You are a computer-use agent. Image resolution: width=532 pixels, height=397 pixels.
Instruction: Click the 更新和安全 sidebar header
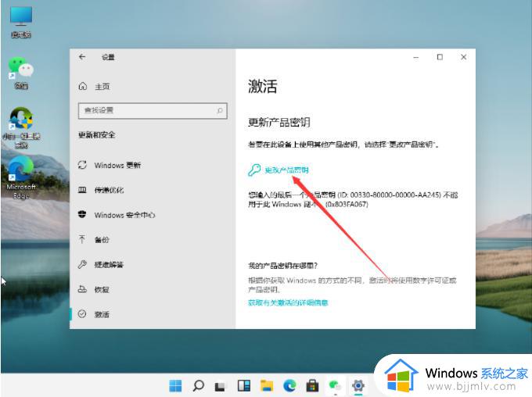(x=97, y=135)
